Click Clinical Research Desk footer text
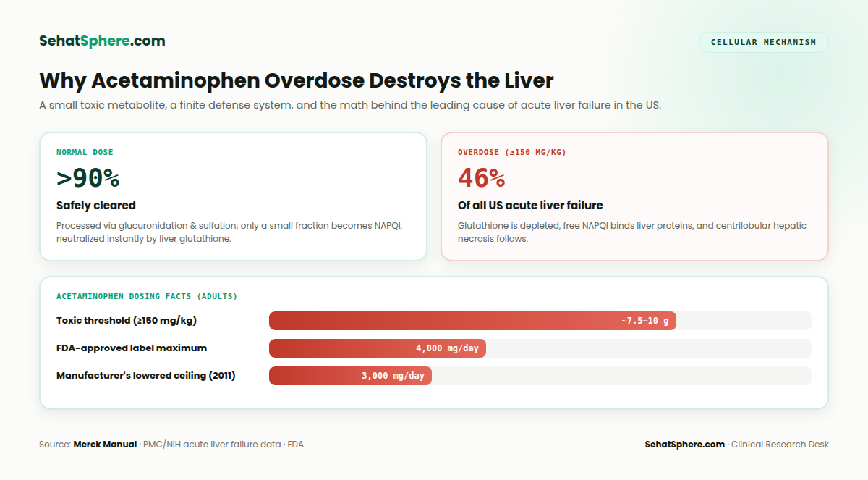The height and width of the screenshot is (480, 868). (780, 445)
